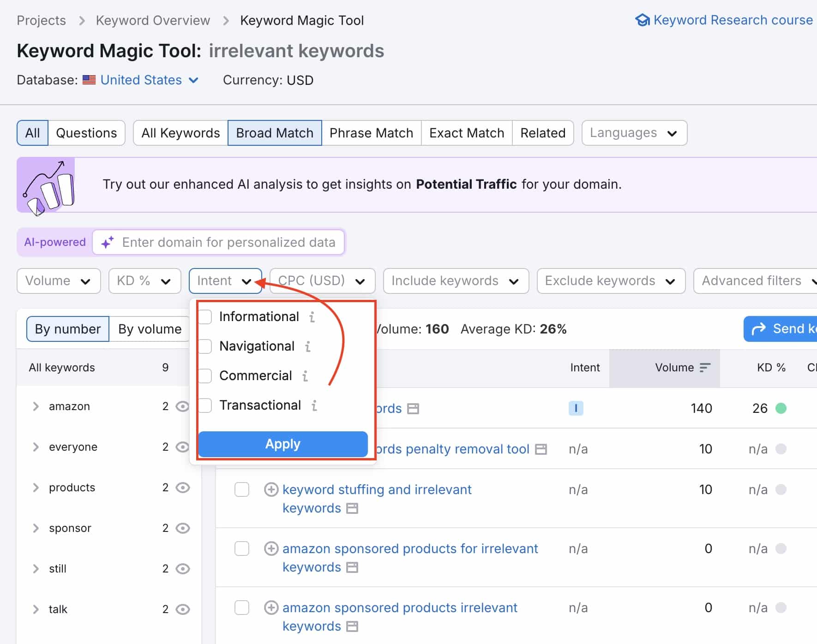
Task: Click the info icon next to Commercial
Action: click(305, 376)
